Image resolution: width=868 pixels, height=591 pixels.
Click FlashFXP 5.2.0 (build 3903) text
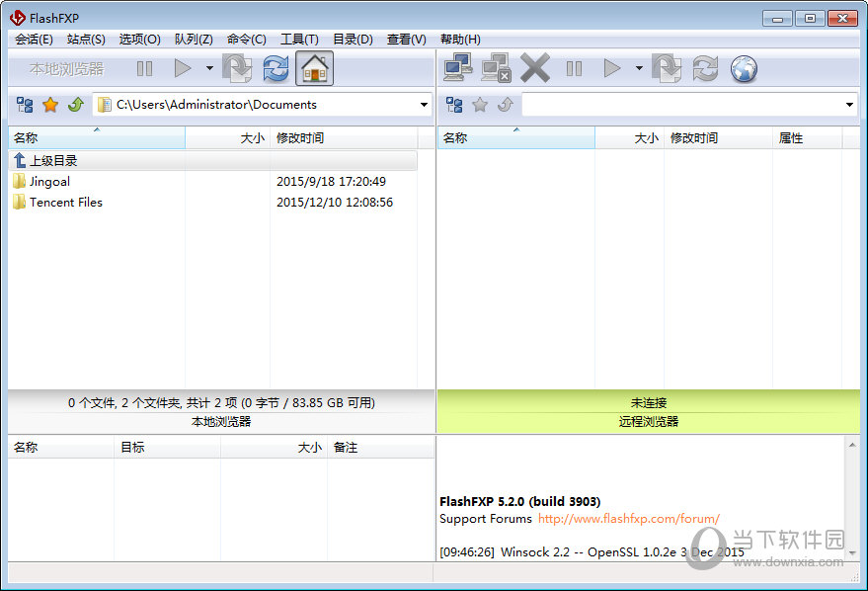519,501
